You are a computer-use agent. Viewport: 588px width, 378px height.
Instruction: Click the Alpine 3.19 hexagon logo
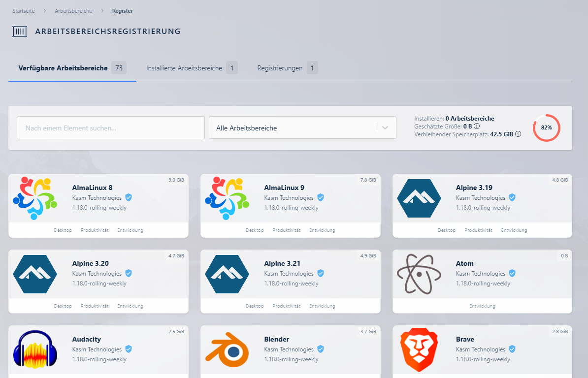[x=419, y=198]
